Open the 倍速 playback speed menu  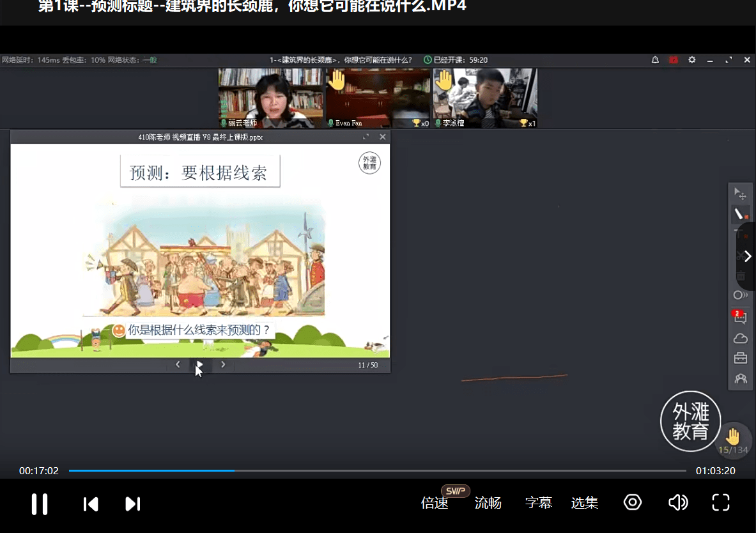click(435, 503)
